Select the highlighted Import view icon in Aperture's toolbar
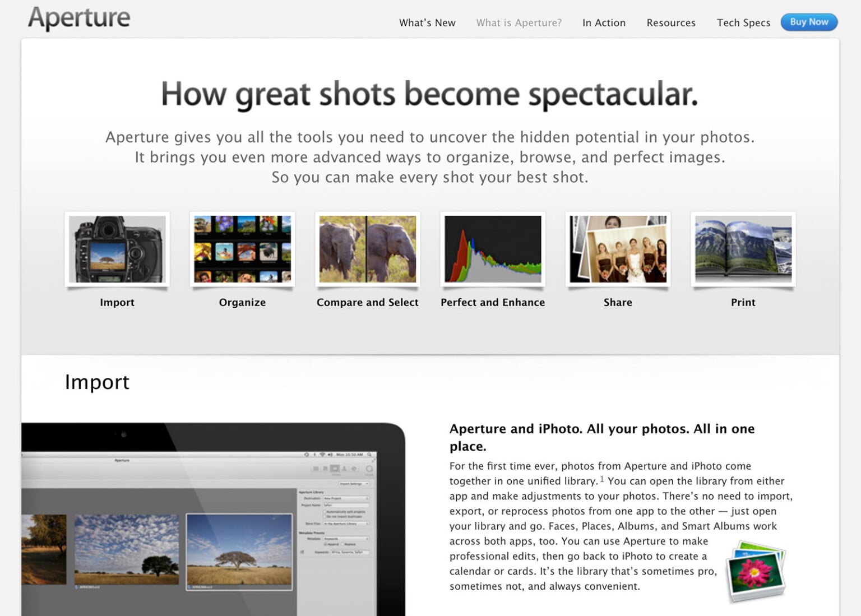The image size is (861, 616). 334,469
